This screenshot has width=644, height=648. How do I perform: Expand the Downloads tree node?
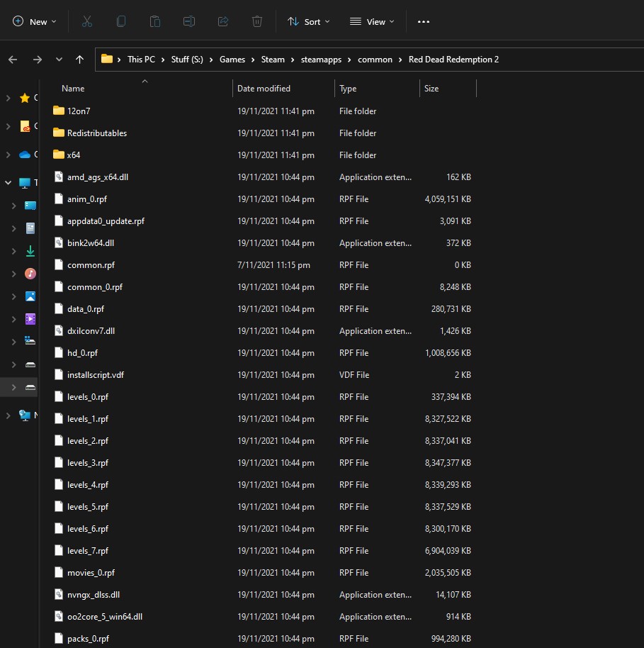coord(14,251)
